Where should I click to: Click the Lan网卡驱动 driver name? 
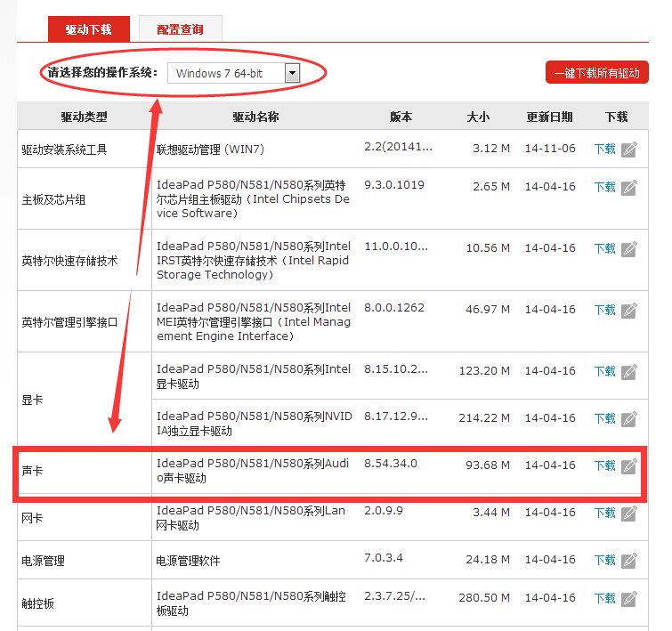pyautogui.click(x=251, y=518)
